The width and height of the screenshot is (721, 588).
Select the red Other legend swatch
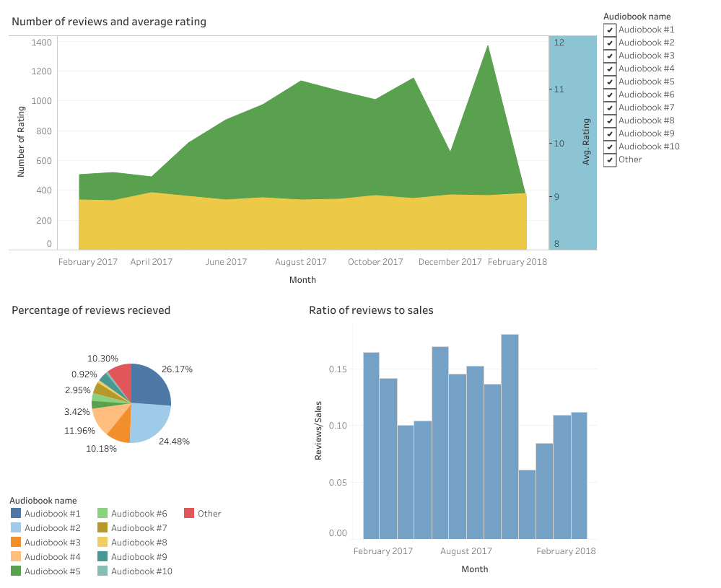click(x=189, y=514)
